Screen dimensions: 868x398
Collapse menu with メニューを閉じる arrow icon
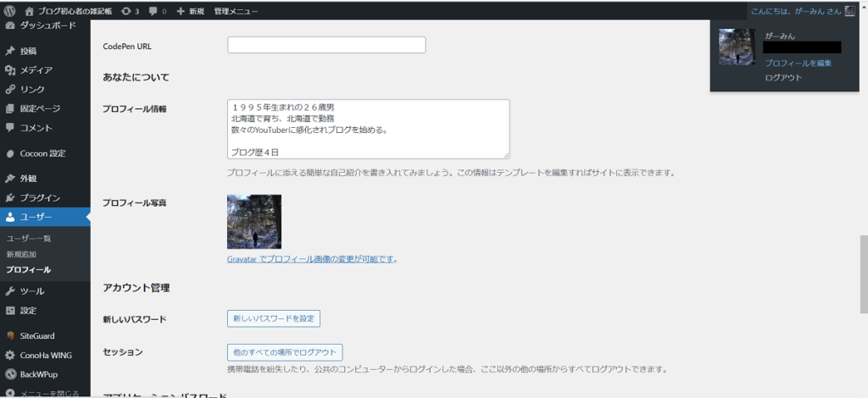(x=9, y=393)
